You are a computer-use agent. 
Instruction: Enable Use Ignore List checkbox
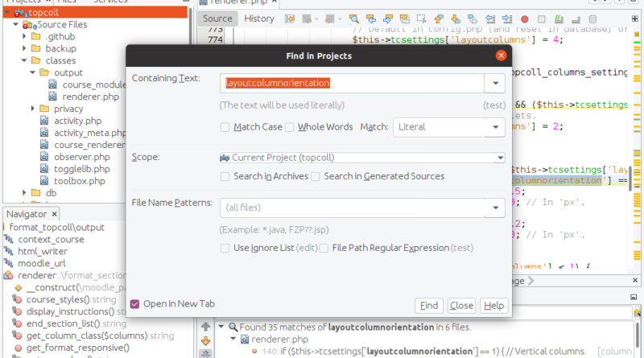[x=225, y=249]
